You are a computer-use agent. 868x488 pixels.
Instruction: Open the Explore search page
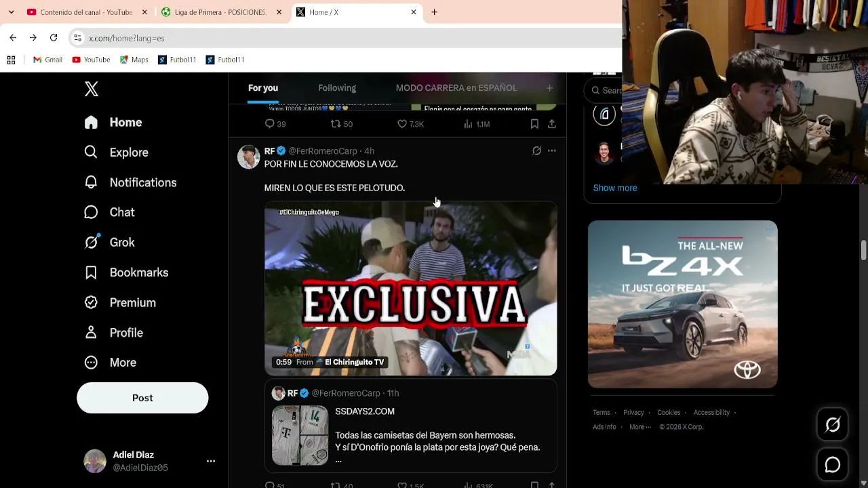pos(116,152)
